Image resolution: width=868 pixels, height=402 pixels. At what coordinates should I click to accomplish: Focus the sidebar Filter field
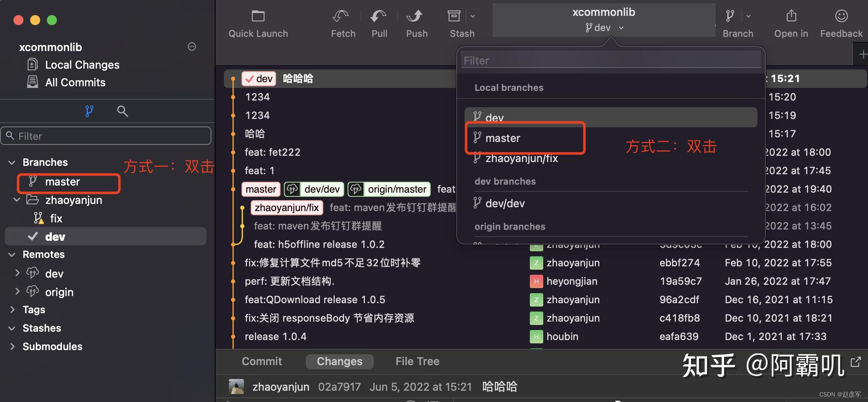tap(106, 136)
